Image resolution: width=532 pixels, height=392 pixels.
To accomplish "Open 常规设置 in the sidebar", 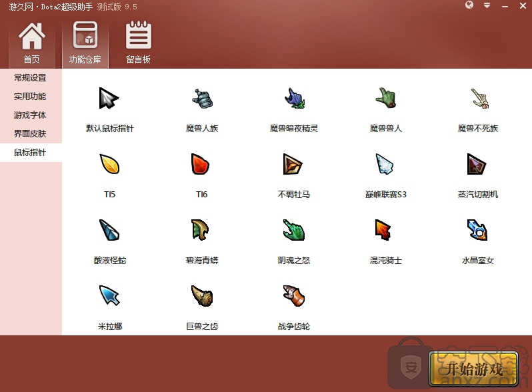I will pyautogui.click(x=31, y=78).
